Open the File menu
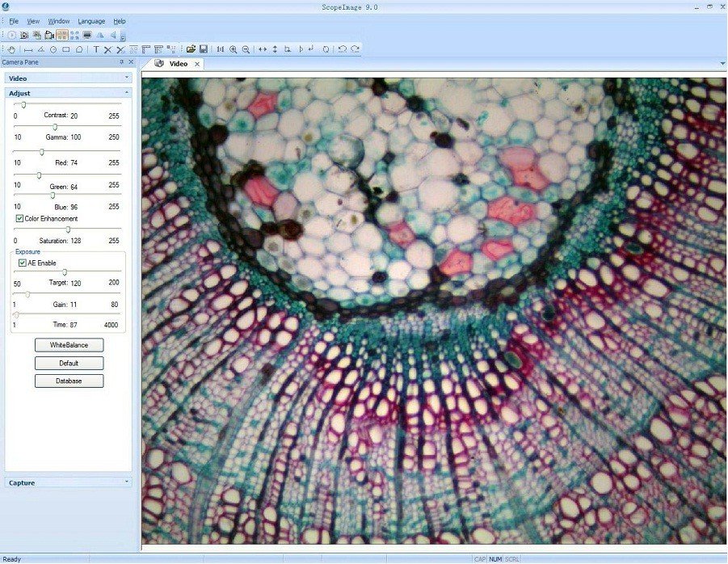Screen dimensions: 728x564 (x=14, y=21)
